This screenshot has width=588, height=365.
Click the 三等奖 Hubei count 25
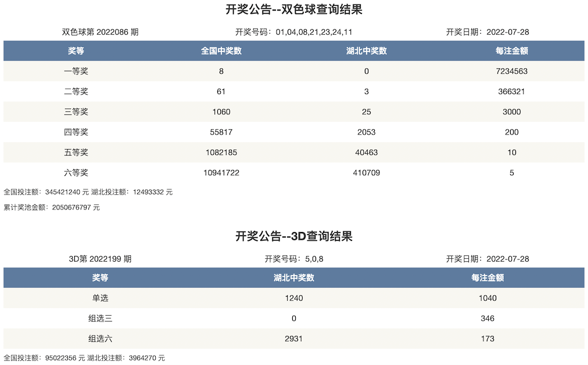point(367,111)
